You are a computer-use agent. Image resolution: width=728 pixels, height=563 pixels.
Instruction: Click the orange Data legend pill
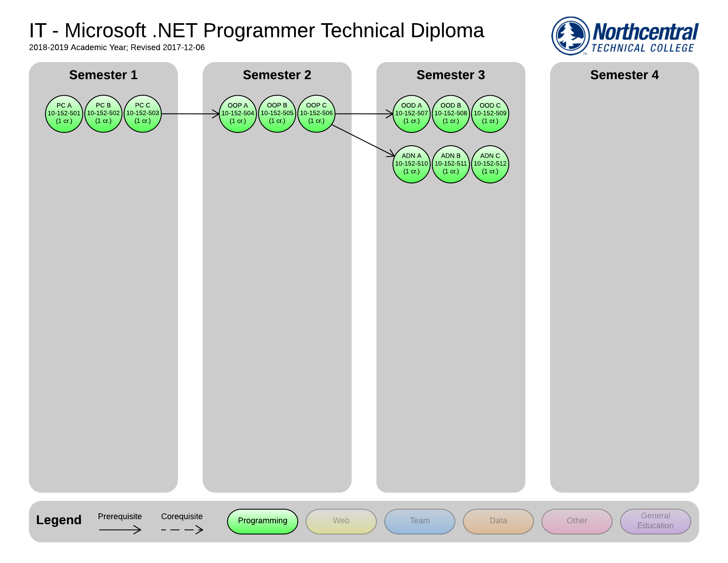pos(498,521)
